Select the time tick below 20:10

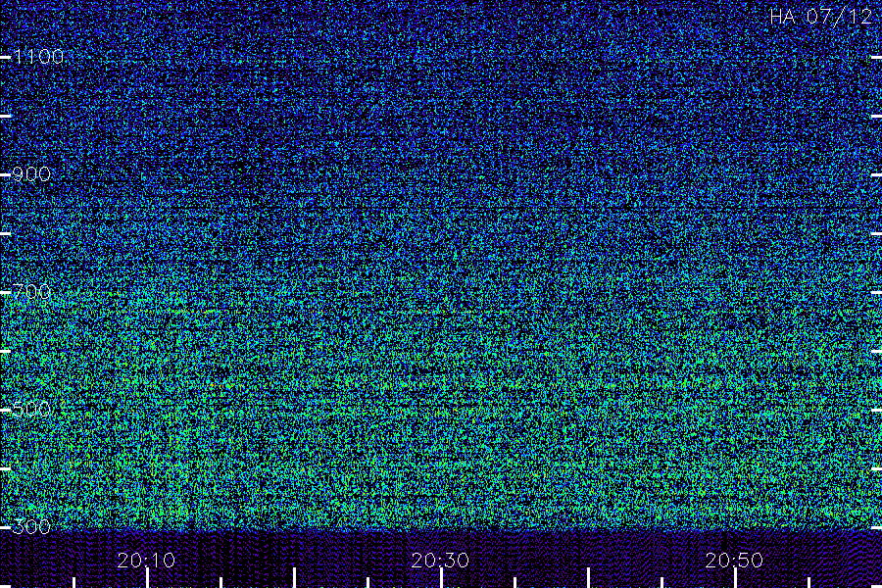coord(147,578)
